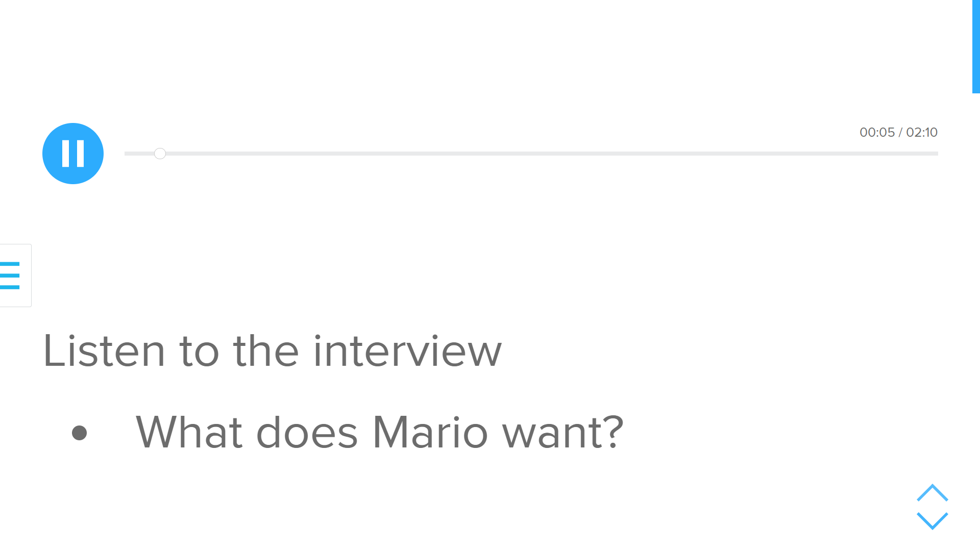Click the white pause bars inside blue circle
This screenshot has width=980, height=551.
[x=73, y=154]
